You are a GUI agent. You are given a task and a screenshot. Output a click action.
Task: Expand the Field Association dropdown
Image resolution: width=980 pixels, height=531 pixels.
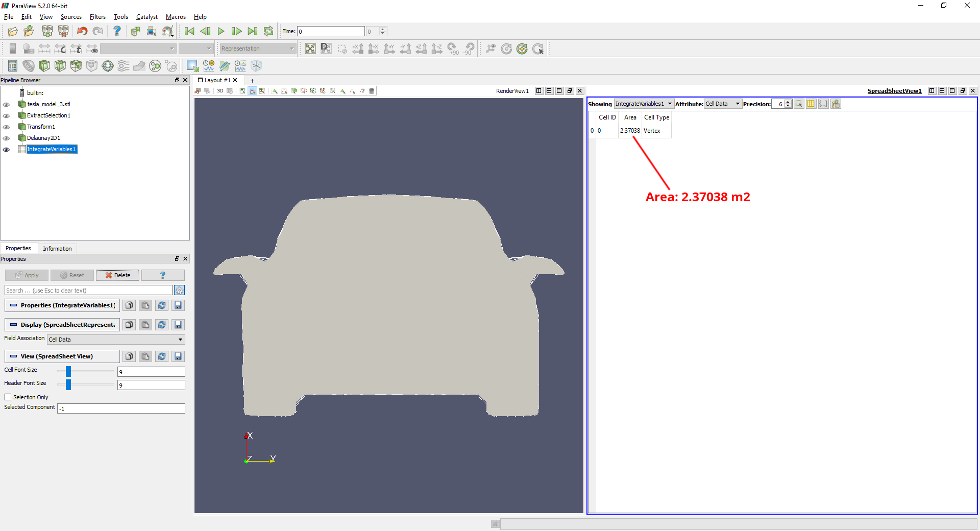(x=116, y=340)
